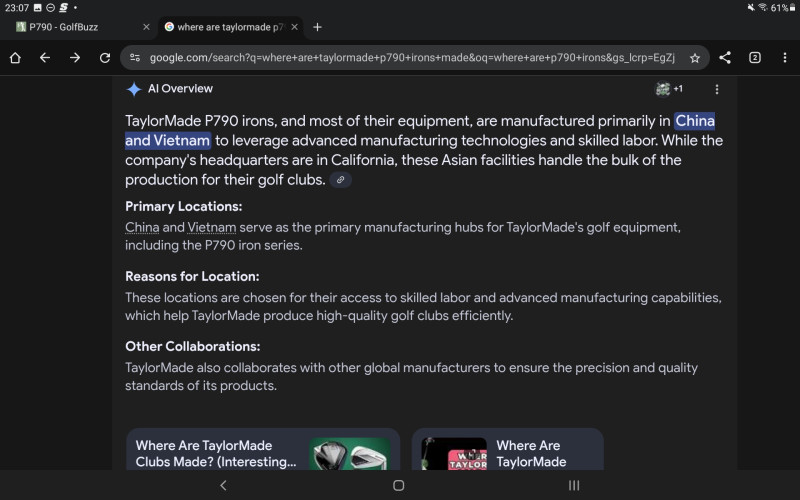View site info icon beside the URL
This screenshot has height=500, width=800.
pos(135,58)
